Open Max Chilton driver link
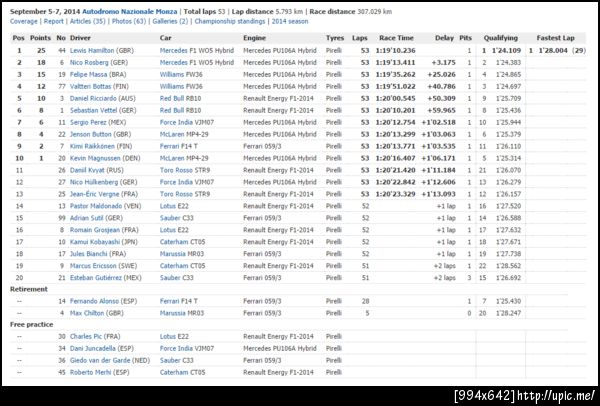The image size is (600, 406). 87,313
